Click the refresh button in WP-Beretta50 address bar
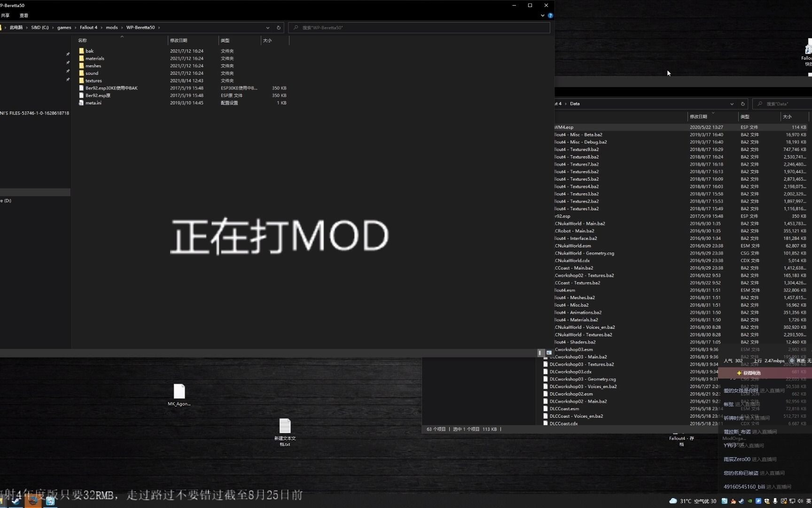The image size is (812, 508). pos(279,28)
